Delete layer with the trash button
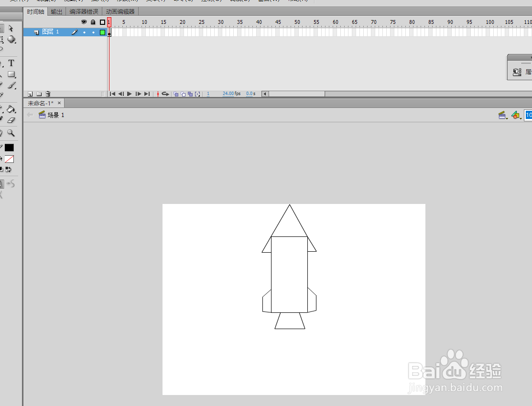The image size is (532, 406). (47, 94)
